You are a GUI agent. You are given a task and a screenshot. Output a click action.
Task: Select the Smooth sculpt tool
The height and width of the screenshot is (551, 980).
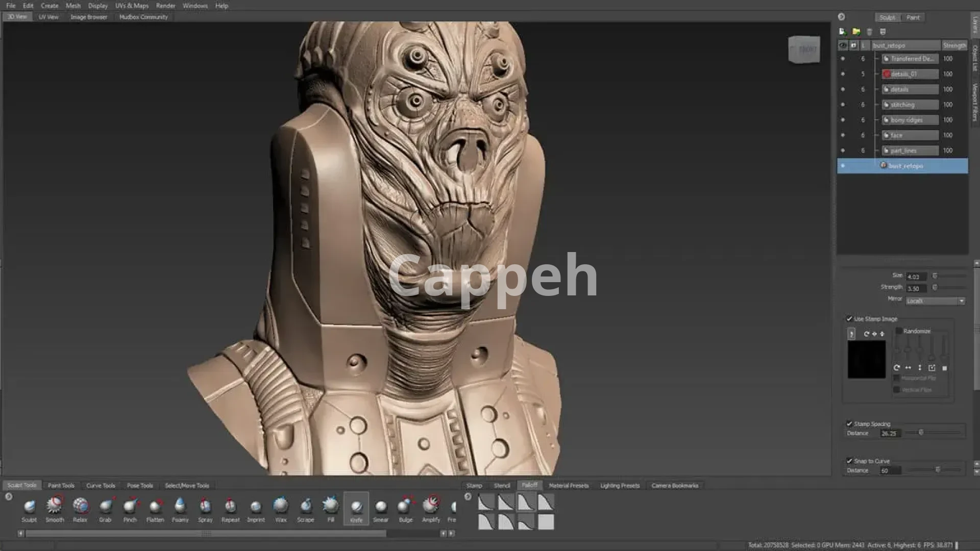55,506
